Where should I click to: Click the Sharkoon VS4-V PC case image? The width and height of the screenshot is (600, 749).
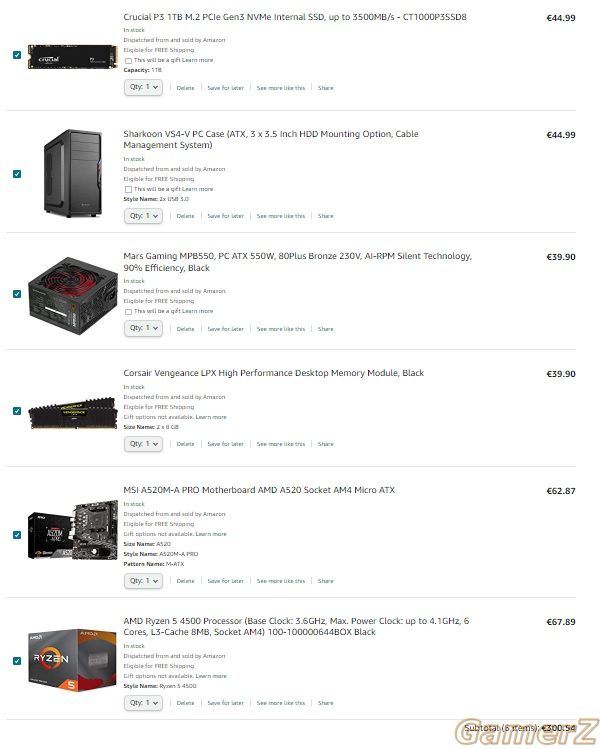pos(73,173)
